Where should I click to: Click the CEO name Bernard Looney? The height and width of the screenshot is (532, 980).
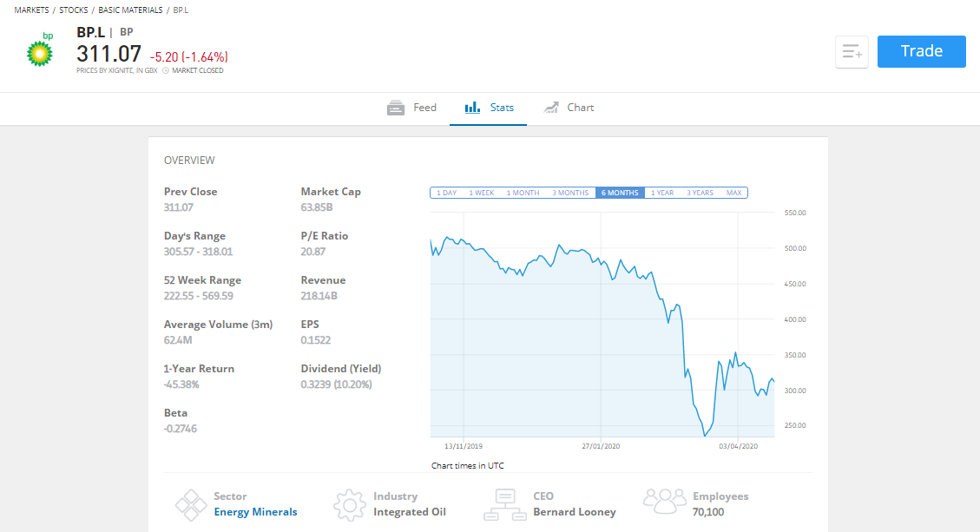click(x=575, y=512)
